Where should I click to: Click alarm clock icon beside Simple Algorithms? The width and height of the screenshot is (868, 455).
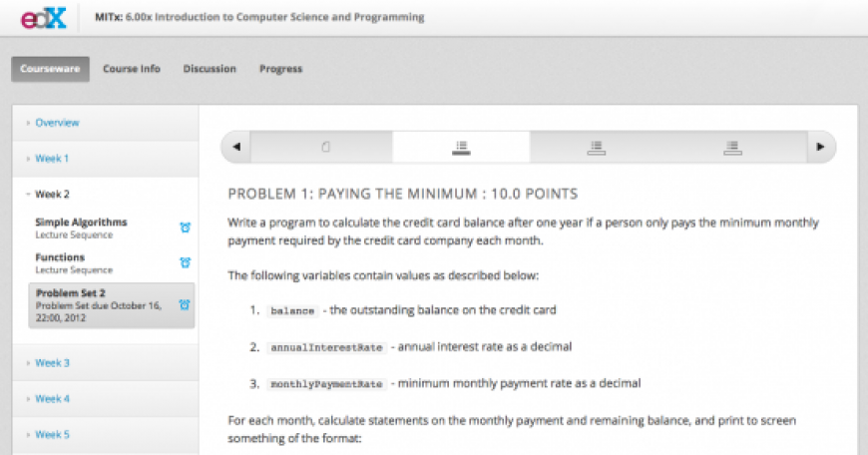click(185, 227)
